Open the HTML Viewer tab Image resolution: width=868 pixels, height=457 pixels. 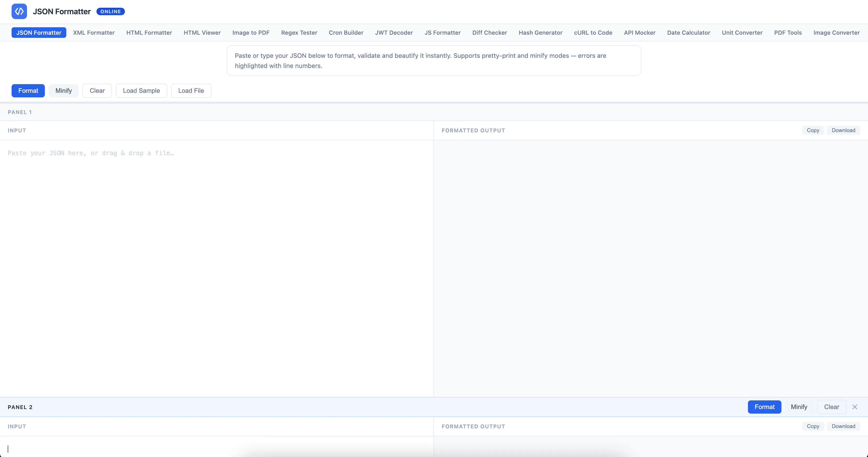[202, 33]
